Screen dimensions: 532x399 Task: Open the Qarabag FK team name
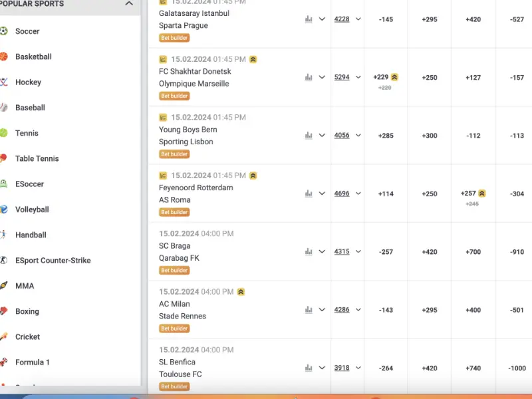pyautogui.click(x=179, y=258)
